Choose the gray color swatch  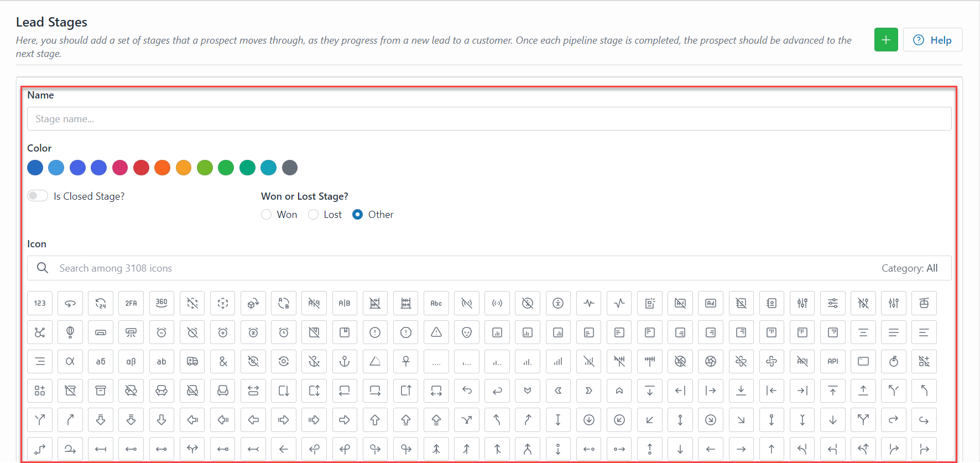click(290, 168)
